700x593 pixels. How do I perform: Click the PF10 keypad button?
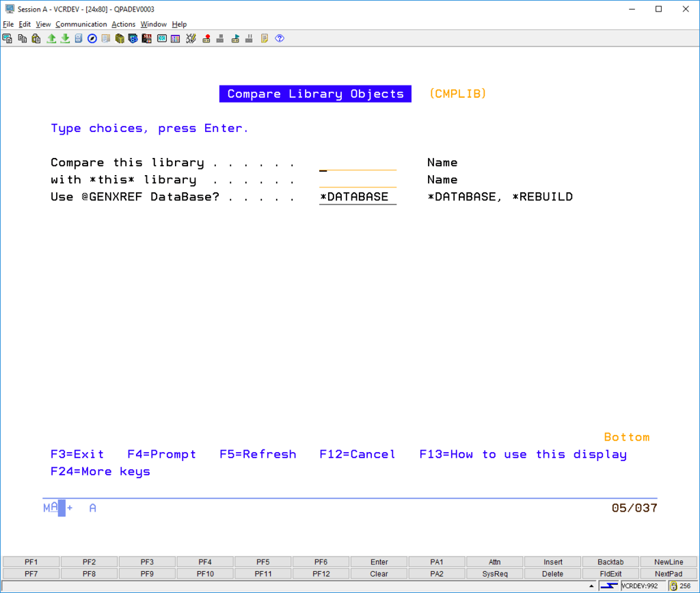[205, 573]
